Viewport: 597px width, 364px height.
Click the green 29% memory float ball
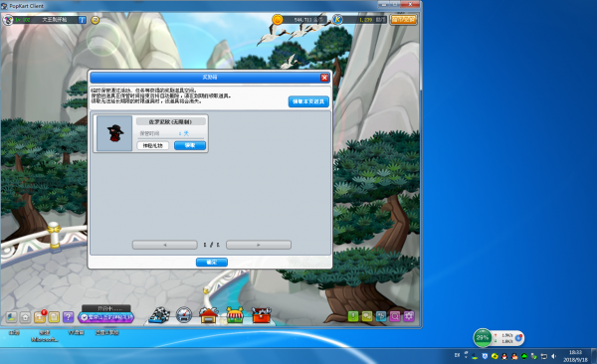[x=483, y=338]
